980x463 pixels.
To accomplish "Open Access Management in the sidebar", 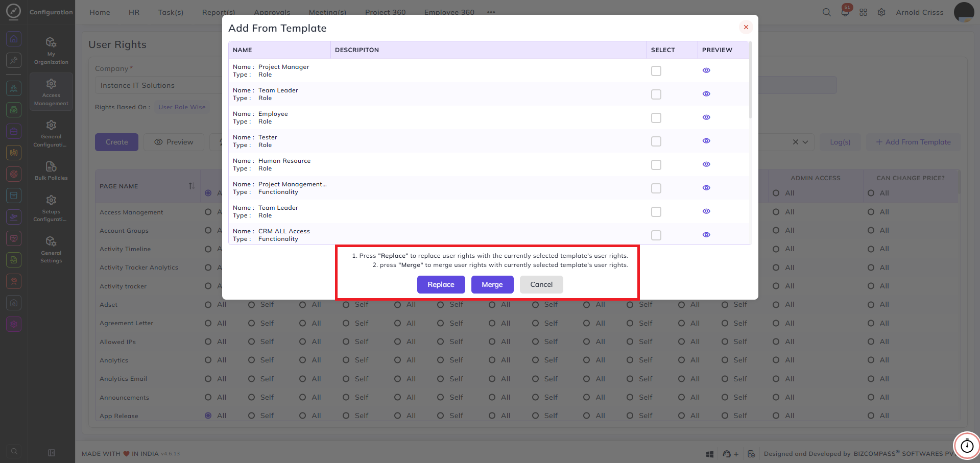I will click(51, 92).
